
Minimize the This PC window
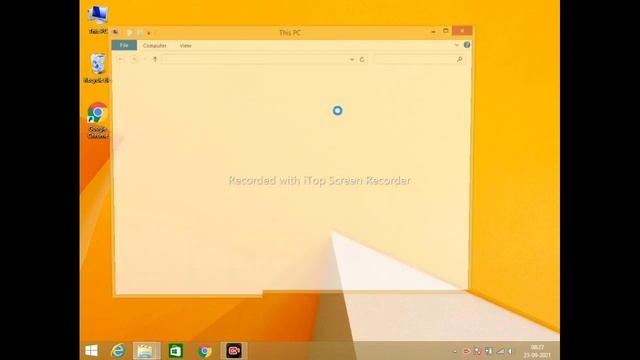[433, 31]
